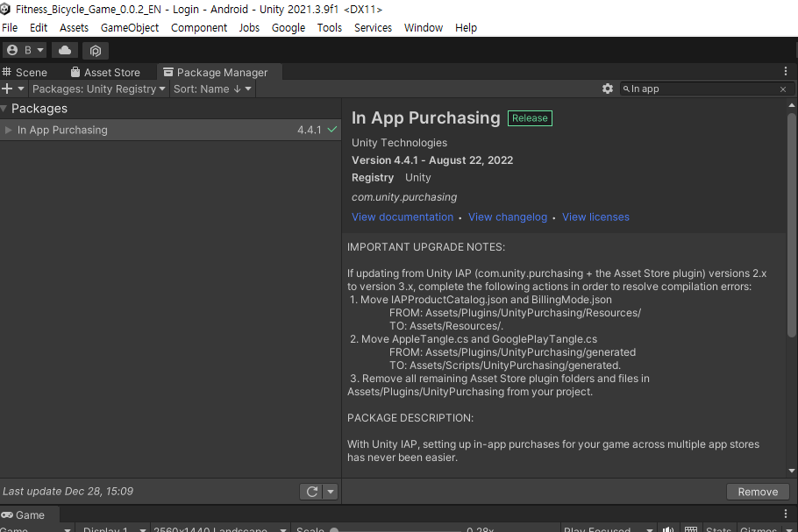Click the 'Version 4.4.1 - August 22, 2022' text

(x=432, y=160)
